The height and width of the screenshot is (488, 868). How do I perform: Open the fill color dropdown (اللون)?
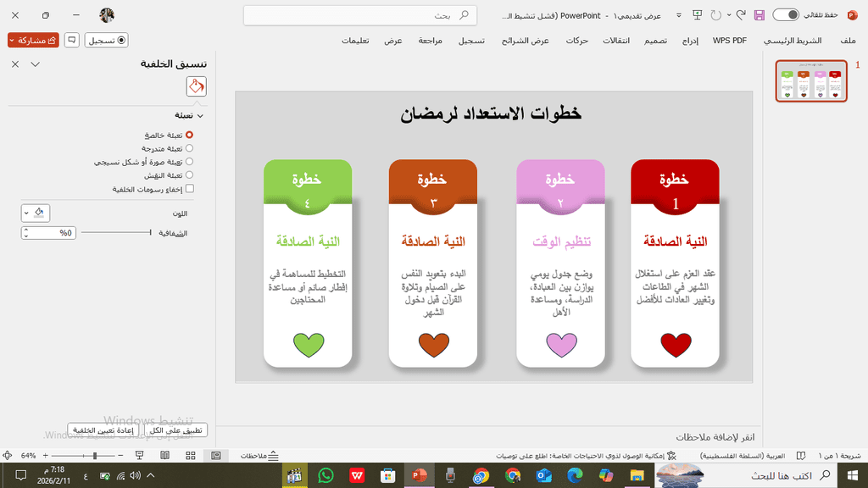click(x=36, y=213)
